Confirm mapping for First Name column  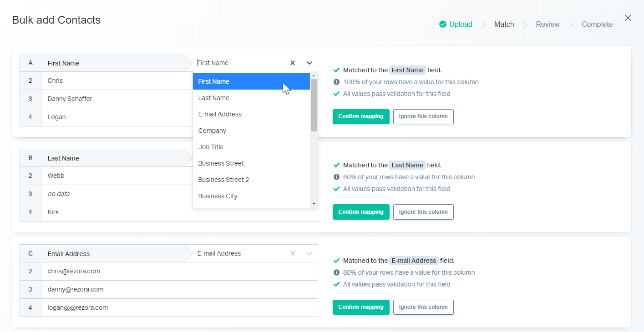361,116
